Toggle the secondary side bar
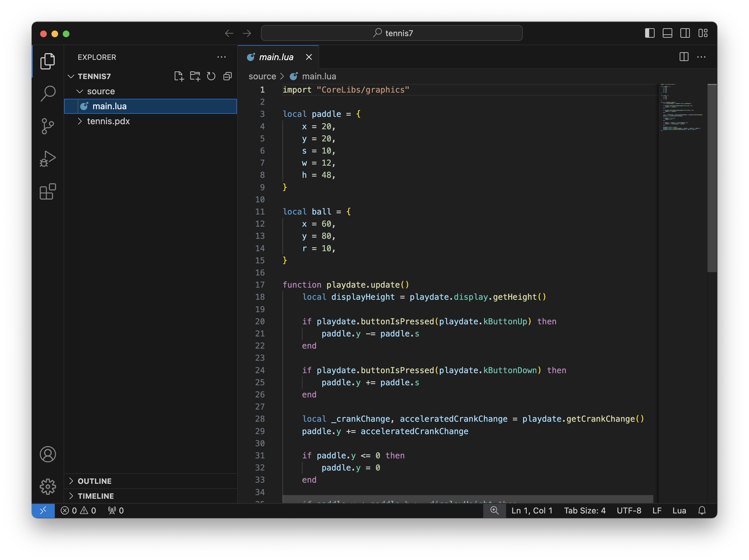749x560 pixels. (x=685, y=33)
